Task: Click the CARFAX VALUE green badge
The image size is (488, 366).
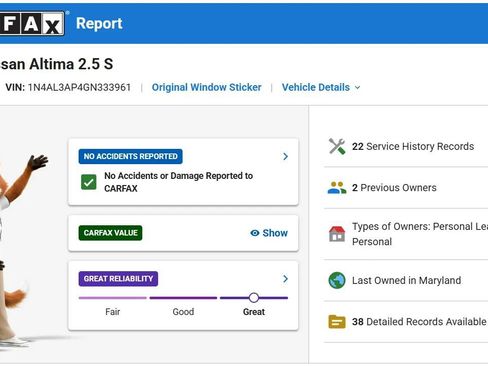Action: (x=110, y=233)
